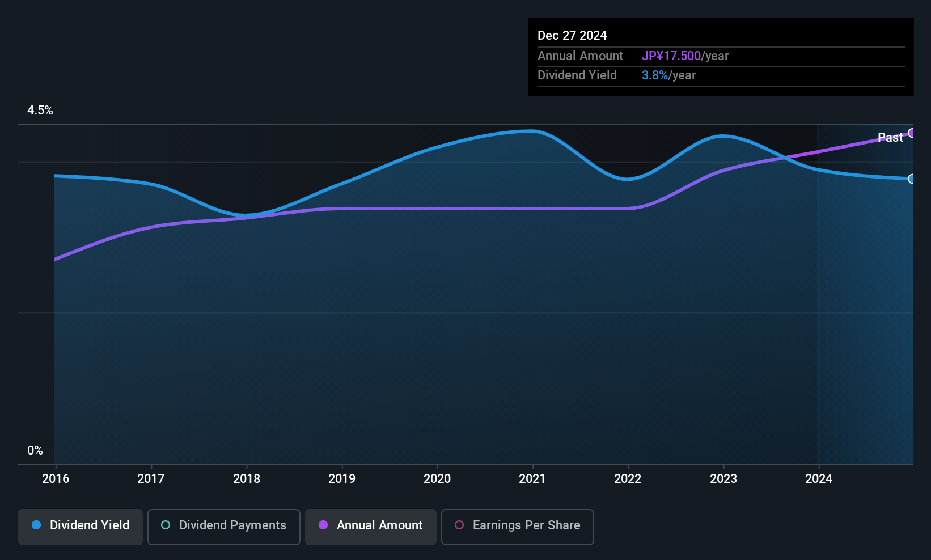
Task: Click the purple Annual Amount endpoint marker
Action: tap(912, 133)
